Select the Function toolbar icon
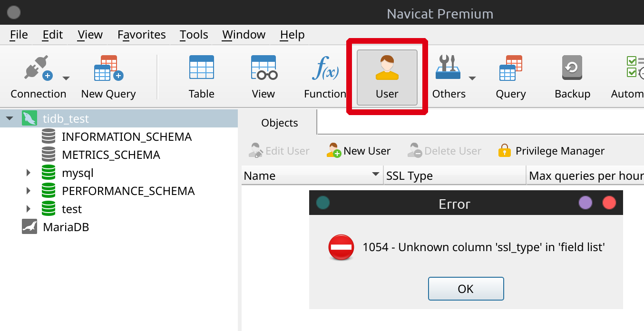This screenshot has height=331, width=644. (x=325, y=68)
